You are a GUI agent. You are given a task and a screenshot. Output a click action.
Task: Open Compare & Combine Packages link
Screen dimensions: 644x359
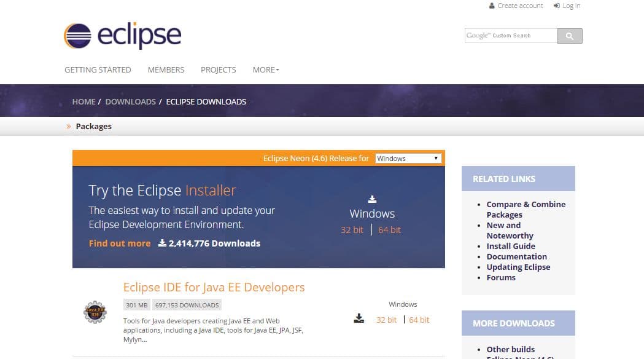pos(526,210)
